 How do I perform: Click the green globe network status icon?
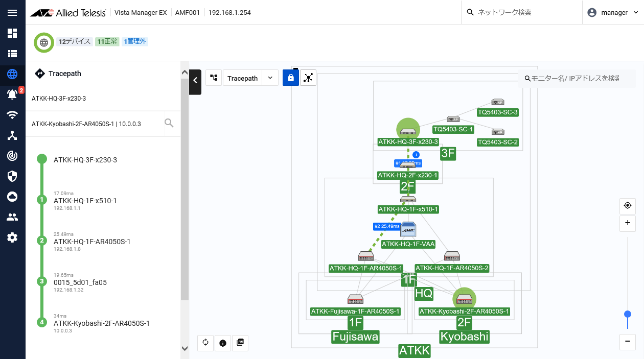44,42
